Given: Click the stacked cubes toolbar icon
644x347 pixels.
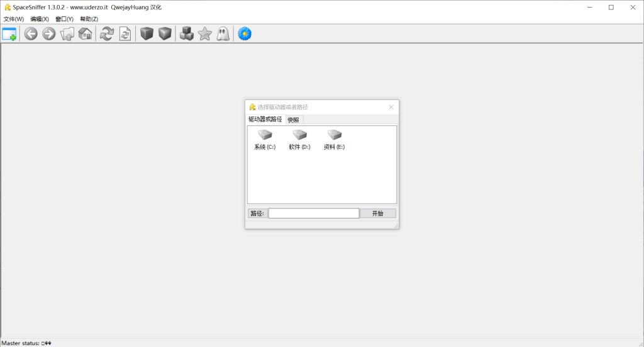Looking at the screenshot, I should click(x=187, y=34).
